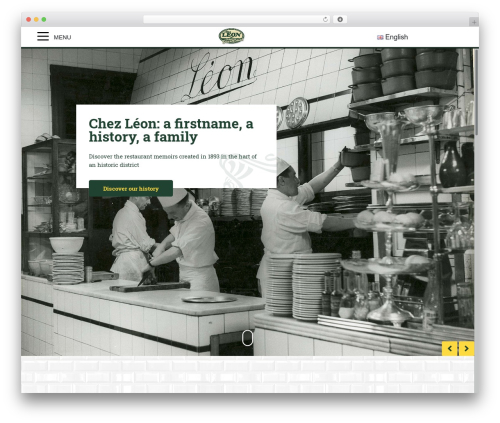Go to previous slide arrow
500x423 pixels.
click(450, 349)
